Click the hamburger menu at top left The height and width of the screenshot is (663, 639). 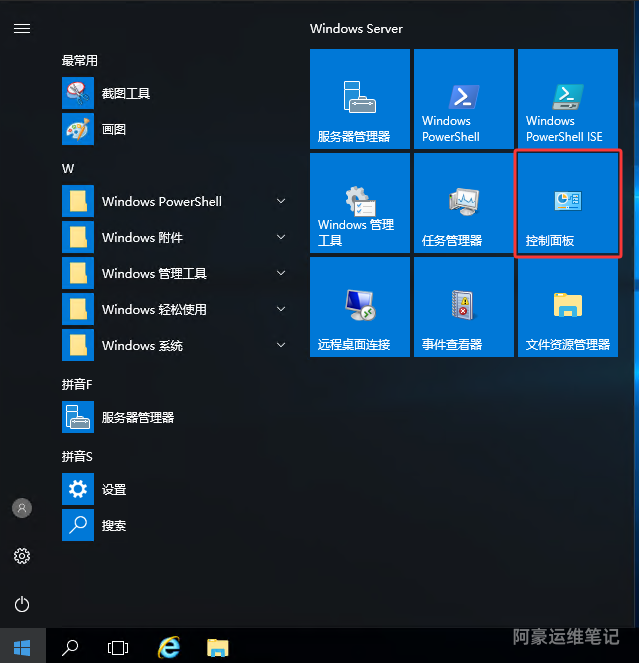click(x=22, y=28)
